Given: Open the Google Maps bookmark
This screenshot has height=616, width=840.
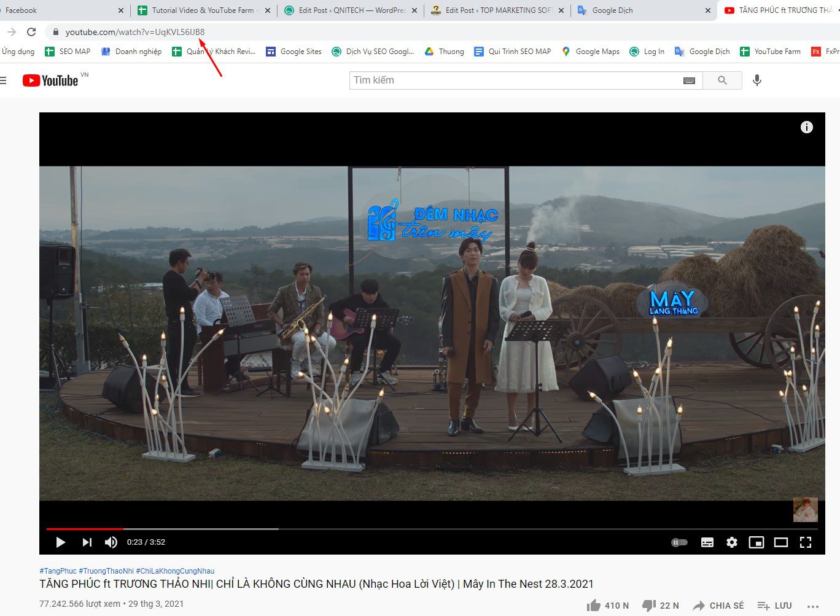Looking at the screenshot, I should tap(591, 52).
